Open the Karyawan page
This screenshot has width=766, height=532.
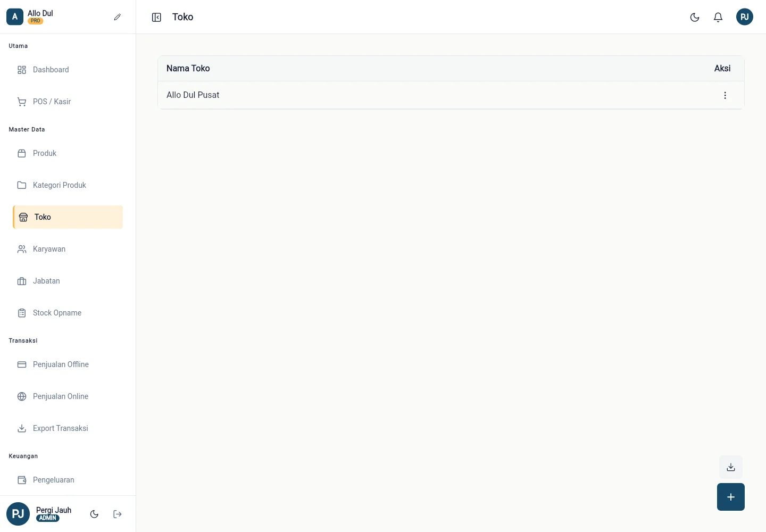tap(68, 249)
